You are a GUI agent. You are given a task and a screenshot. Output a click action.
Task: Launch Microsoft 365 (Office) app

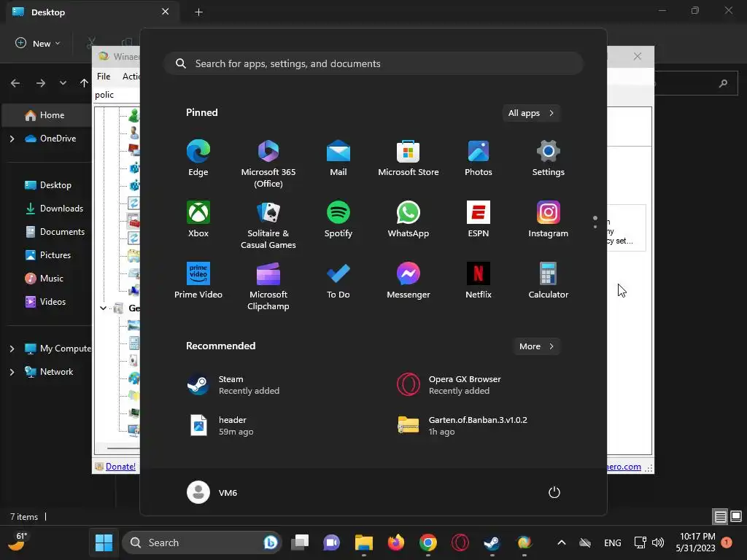click(268, 164)
